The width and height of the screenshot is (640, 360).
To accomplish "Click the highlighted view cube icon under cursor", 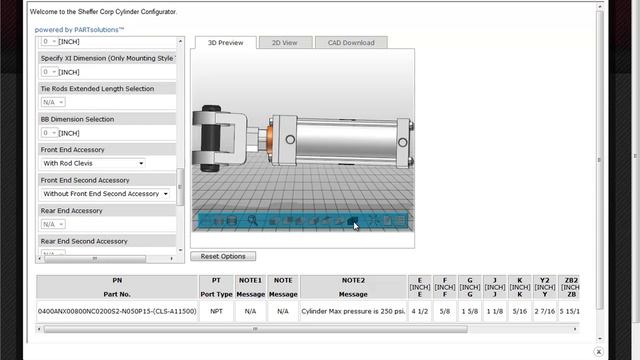I will (x=353, y=221).
